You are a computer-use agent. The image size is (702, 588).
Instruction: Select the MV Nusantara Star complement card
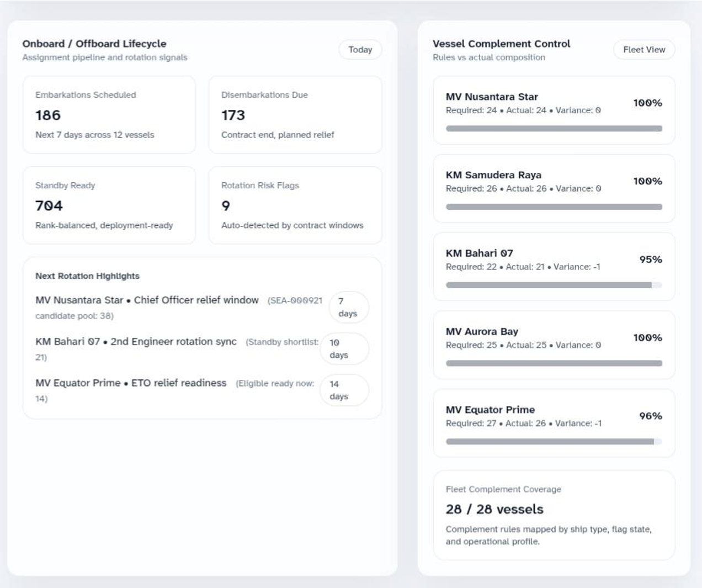point(554,110)
